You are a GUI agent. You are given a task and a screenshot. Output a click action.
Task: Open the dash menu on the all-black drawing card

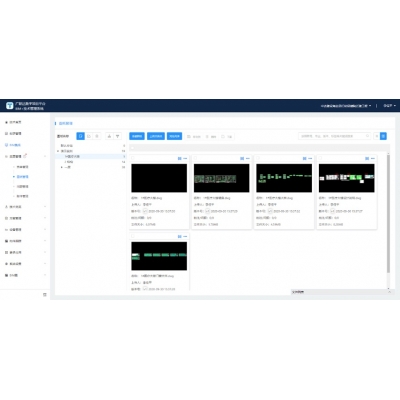pos(185,158)
